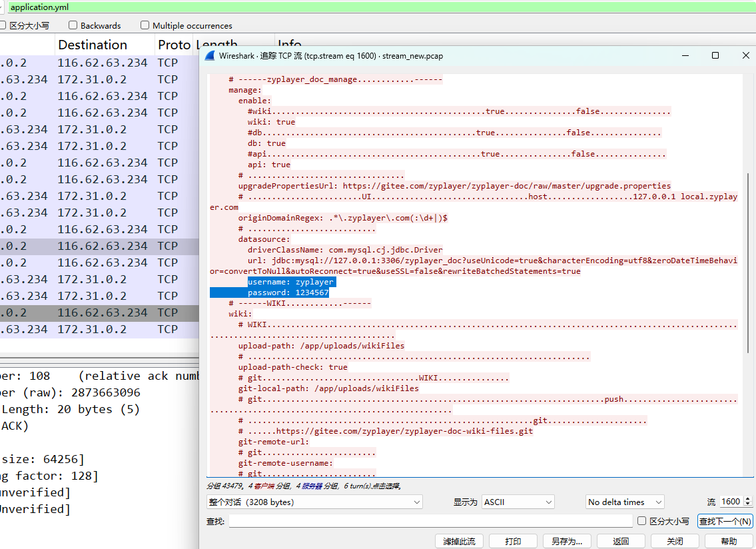Click the upgradePropertiesUrl gitee line
Viewport: 756px width, 549px height.
tap(454, 186)
